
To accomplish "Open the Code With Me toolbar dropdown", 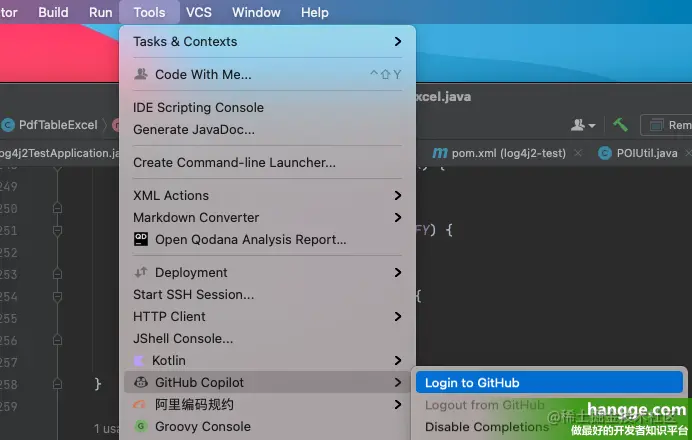I will point(583,125).
